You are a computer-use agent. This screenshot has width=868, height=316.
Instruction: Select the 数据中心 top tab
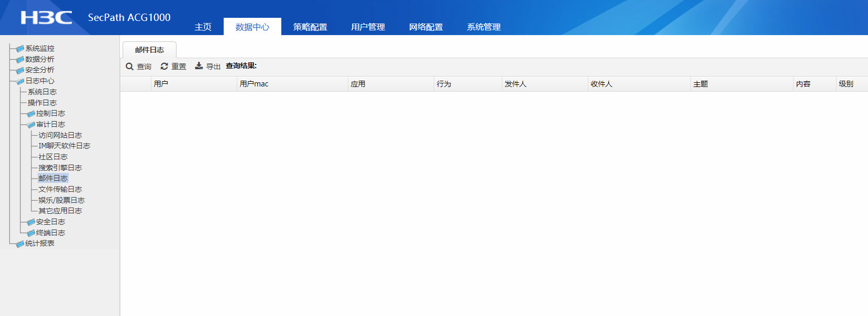252,27
